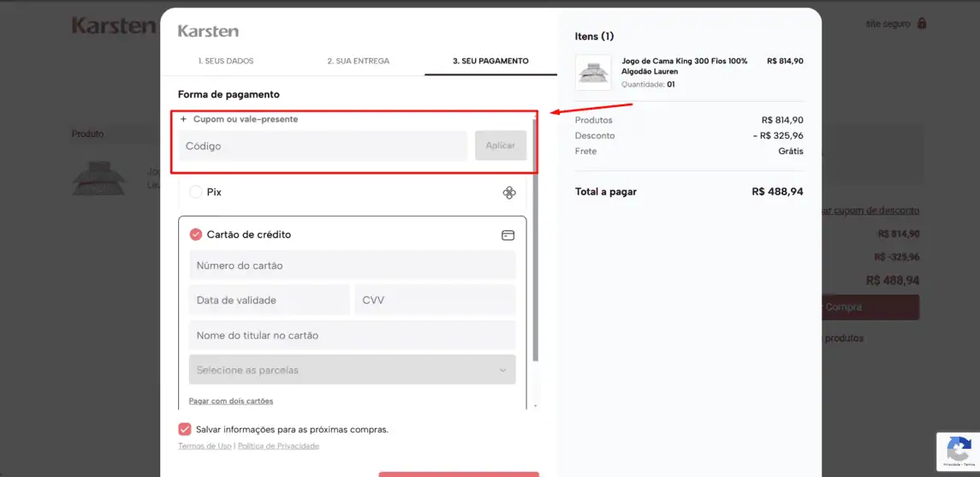980x477 pixels.
Task: Open Política de Privacidade link
Action: coord(278,445)
